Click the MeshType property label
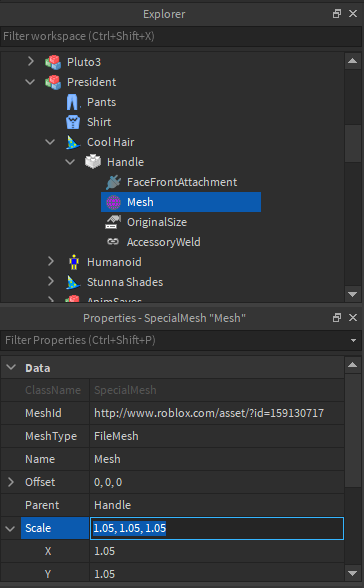364x588 pixels. 51,436
